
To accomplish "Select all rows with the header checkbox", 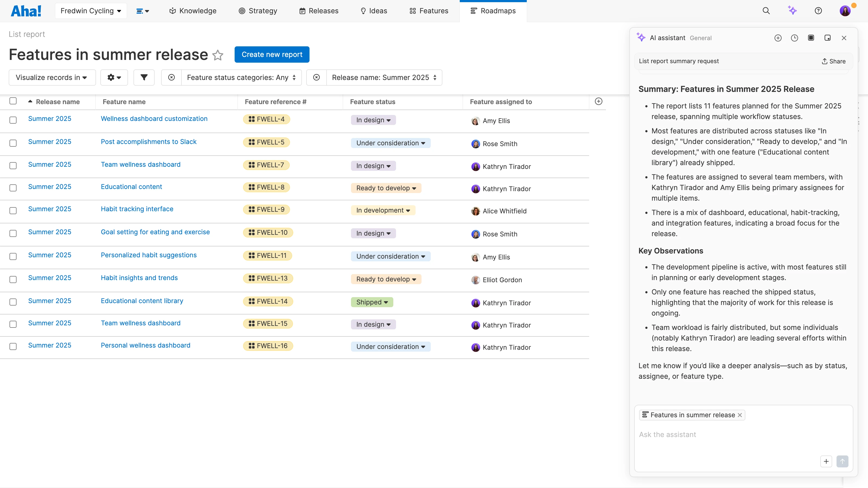I will click(13, 101).
